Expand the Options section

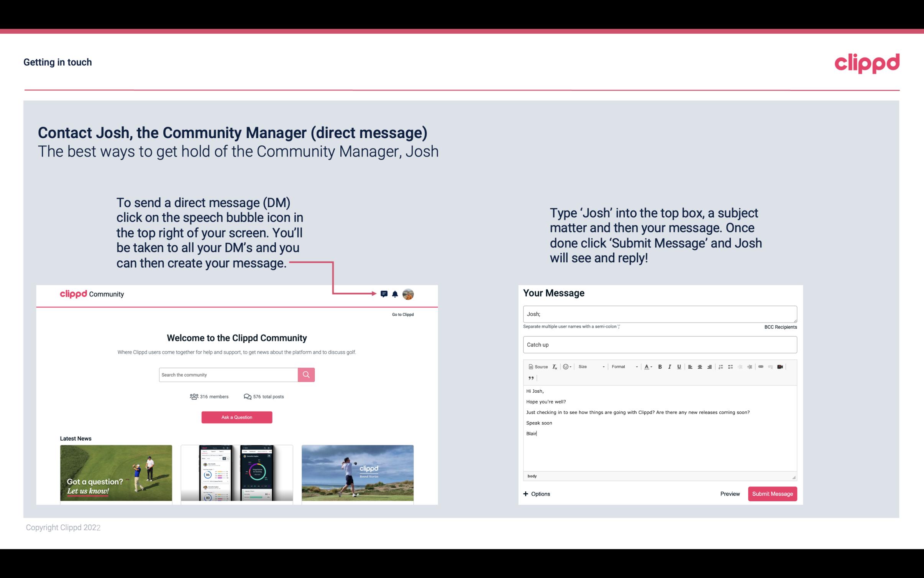[x=537, y=494]
